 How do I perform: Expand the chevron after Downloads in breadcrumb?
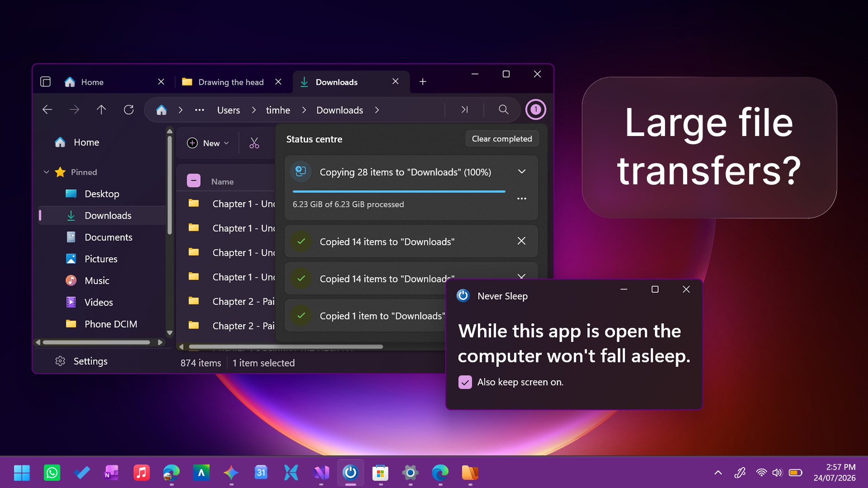pos(377,110)
